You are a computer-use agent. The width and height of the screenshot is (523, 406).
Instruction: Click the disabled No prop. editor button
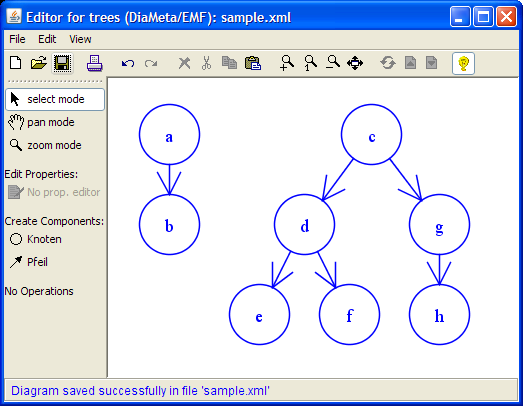[54, 192]
